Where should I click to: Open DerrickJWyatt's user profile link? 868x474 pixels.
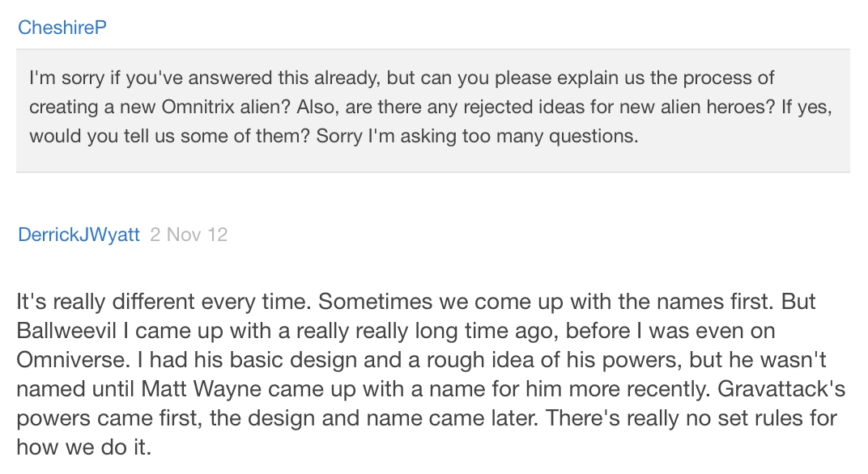pos(79,235)
